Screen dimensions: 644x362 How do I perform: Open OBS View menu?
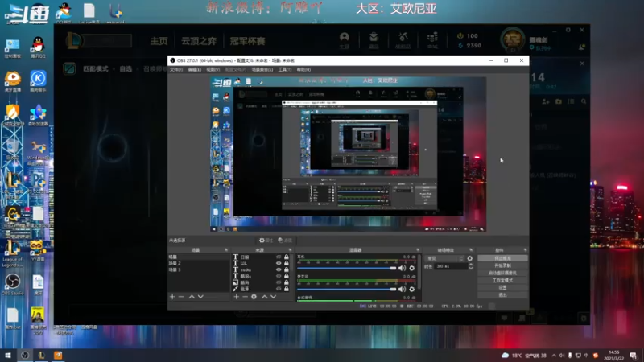pos(213,70)
